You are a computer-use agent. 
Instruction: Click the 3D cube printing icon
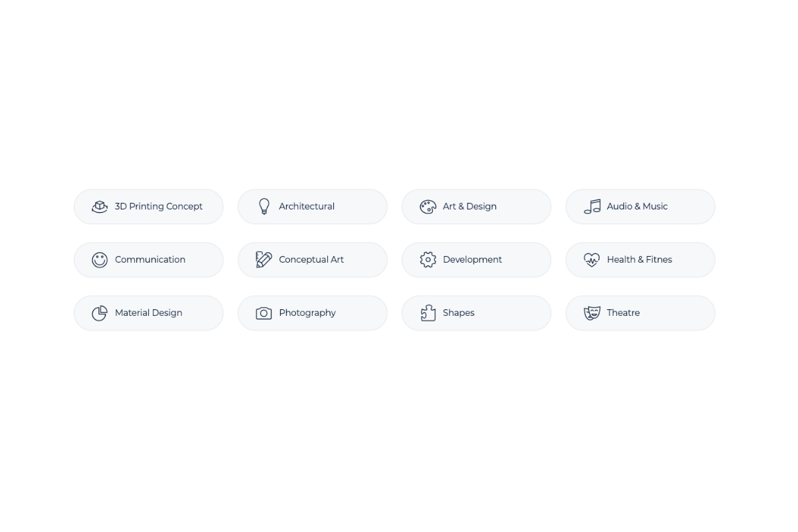100,207
